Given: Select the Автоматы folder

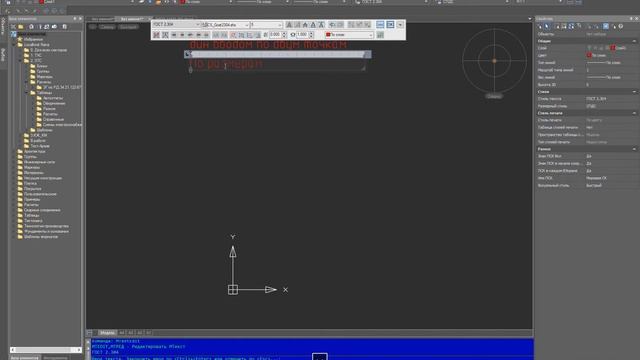Looking at the screenshot, I should (x=50, y=98).
